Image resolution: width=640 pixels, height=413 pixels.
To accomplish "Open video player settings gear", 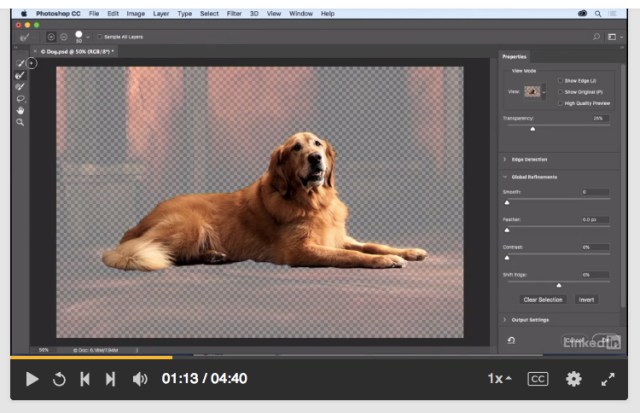I will point(573,379).
